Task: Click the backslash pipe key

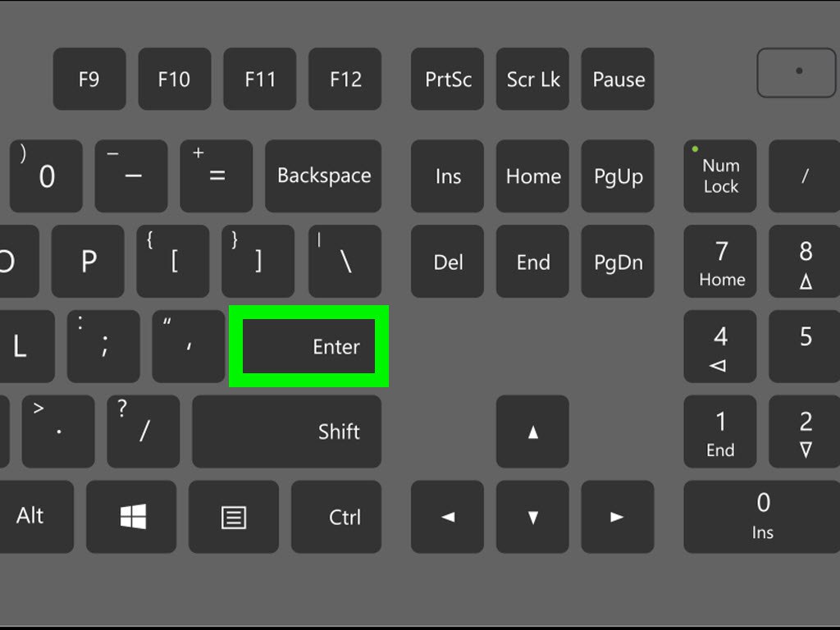Action: pos(345,262)
